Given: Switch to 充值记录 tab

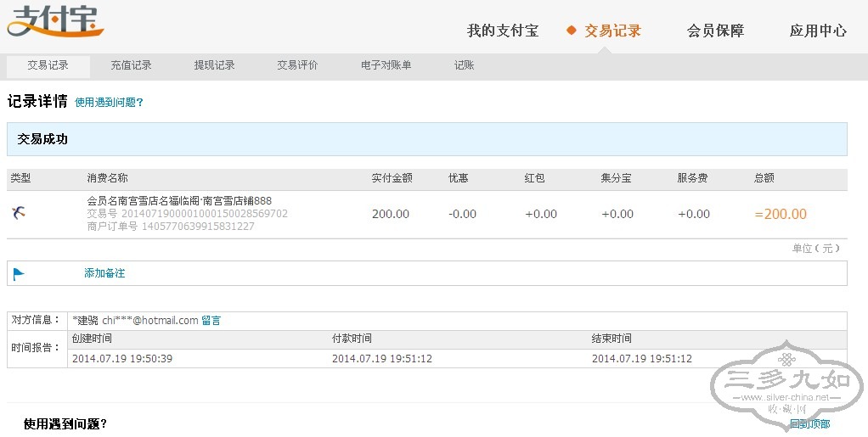Looking at the screenshot, I should click(x=131, y=65).
